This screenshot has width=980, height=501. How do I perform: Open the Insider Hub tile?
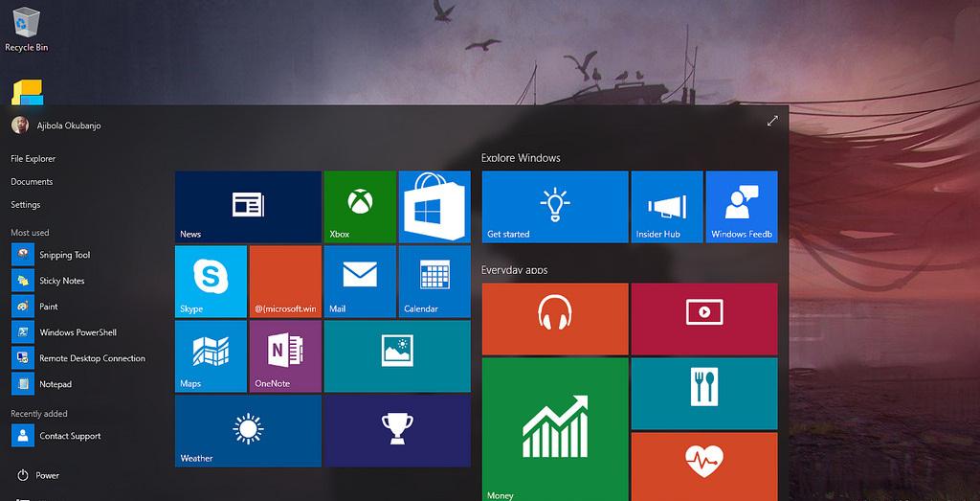(666, 206)
